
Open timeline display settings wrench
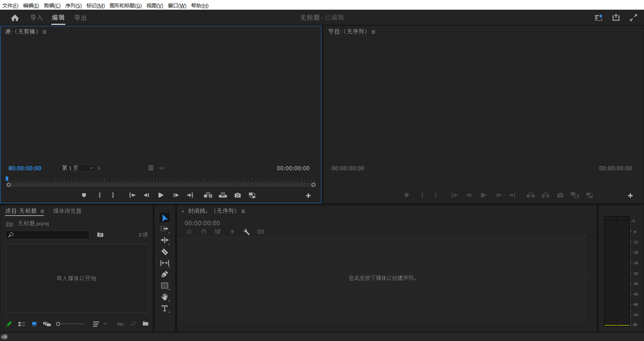(247, 232)
